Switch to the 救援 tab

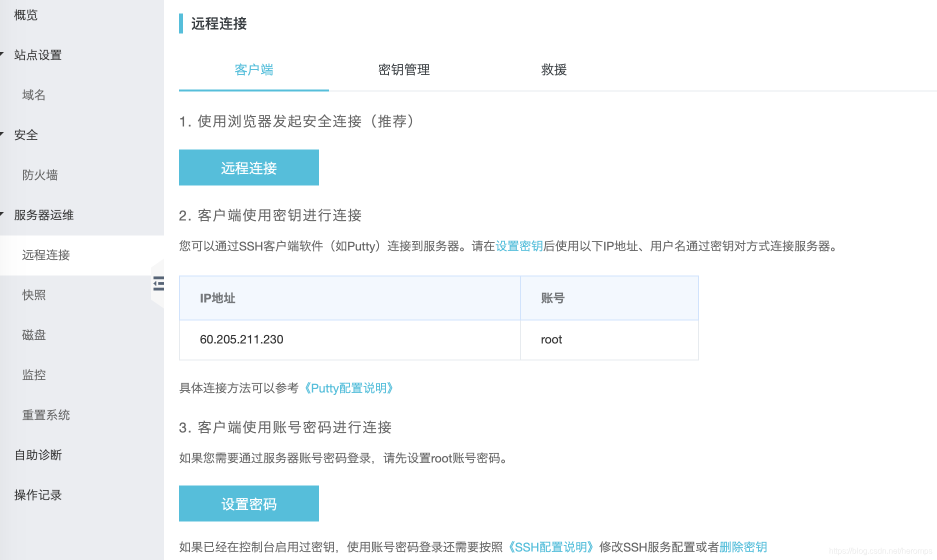click(x=553, y=70)
